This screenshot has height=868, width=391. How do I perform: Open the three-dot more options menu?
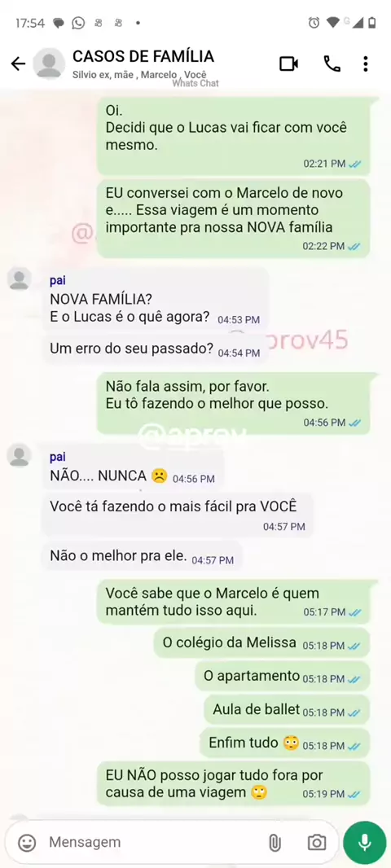coord(366,64)
